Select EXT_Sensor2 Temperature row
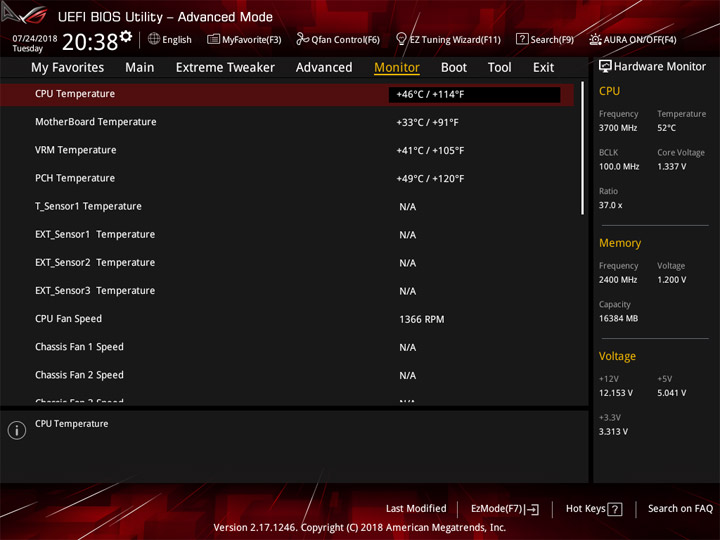 (287, 263)
